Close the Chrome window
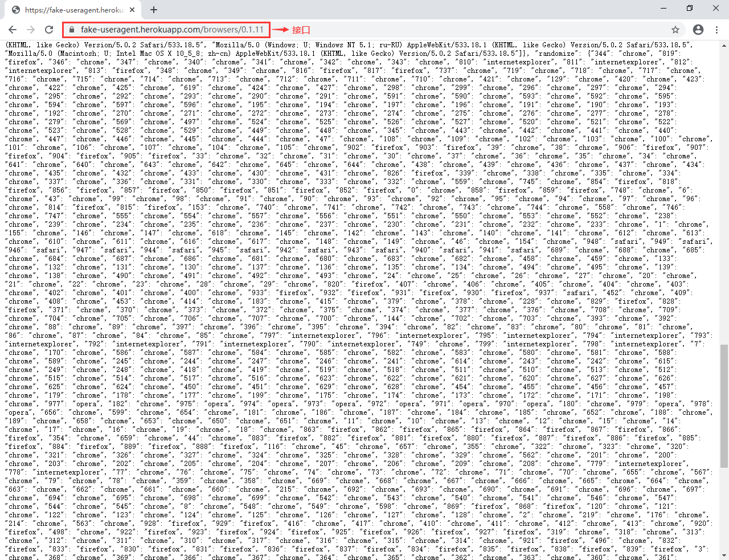 point(716,8)
